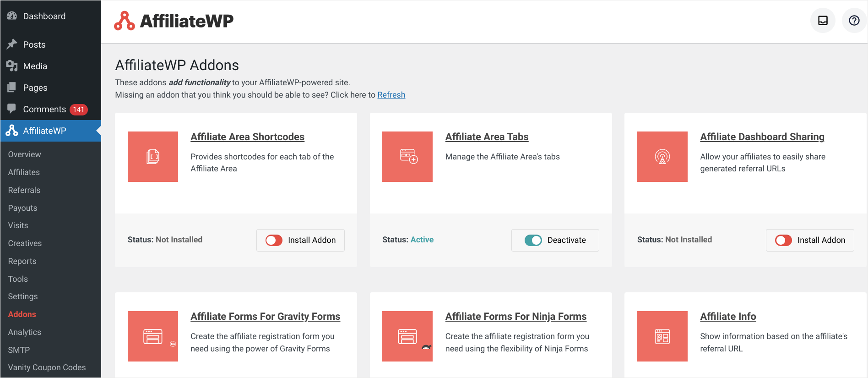This screenshot has height=378, width=868.
Task: Open Media via its sidebar icon
Action: click(x=12, y=66)
